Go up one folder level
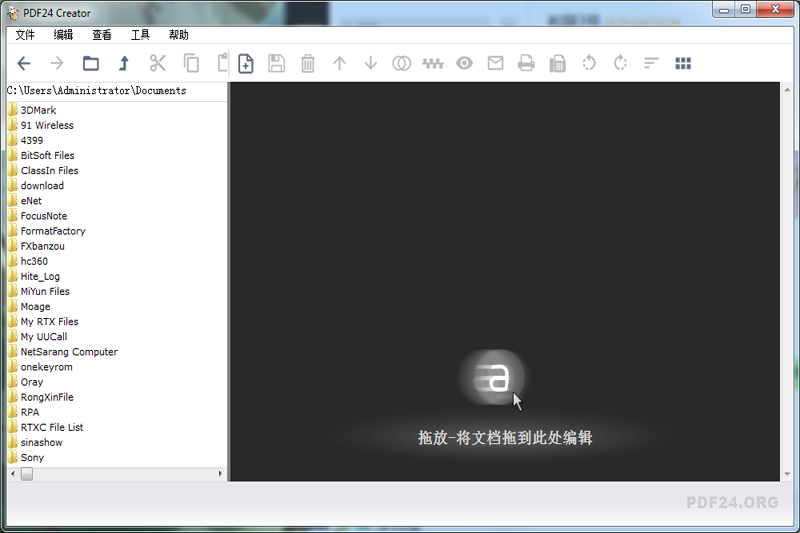Image resolution: width=800 pixels, height=533 pixels. pos(124,63)
